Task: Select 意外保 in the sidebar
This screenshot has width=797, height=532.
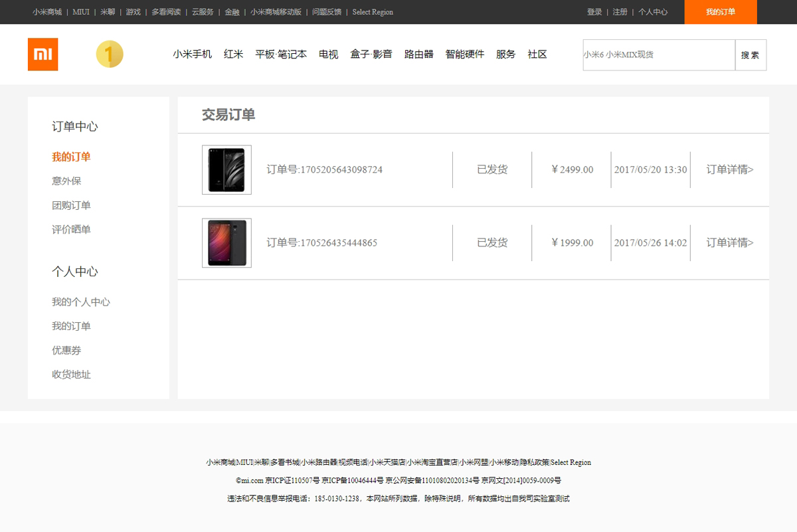Action: coord(66,181)
